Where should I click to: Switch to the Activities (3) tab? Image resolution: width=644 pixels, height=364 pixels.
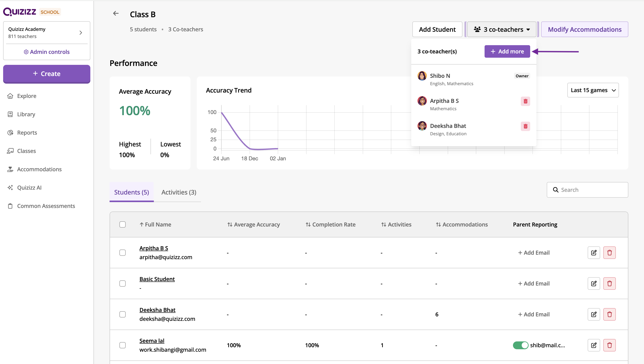pyautogui.click(x=178, y=192)
